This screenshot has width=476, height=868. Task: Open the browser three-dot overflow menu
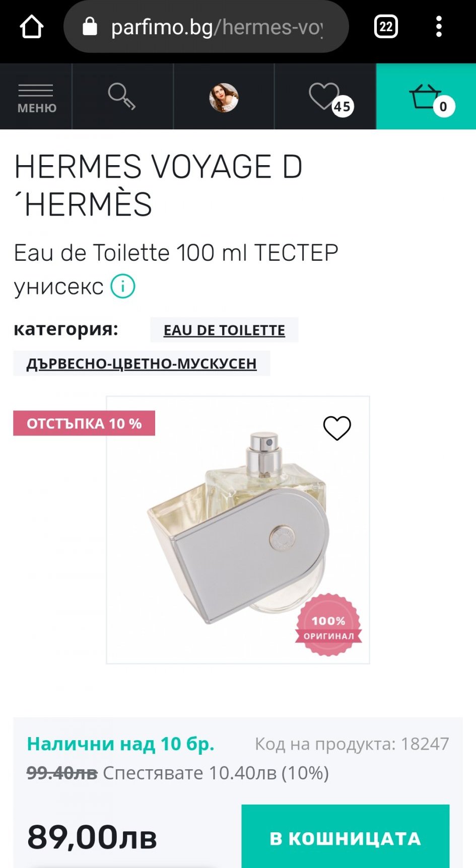(439, 27)
